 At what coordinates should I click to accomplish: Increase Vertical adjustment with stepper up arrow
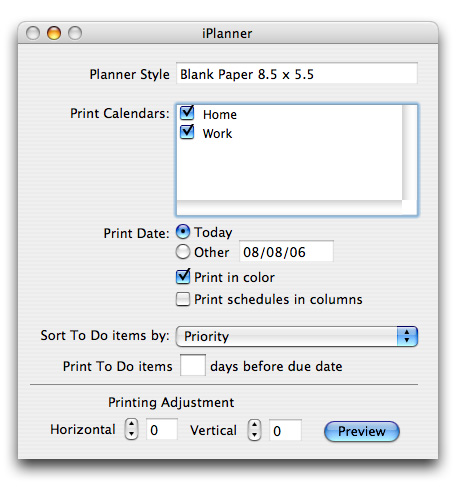[254, 425]
